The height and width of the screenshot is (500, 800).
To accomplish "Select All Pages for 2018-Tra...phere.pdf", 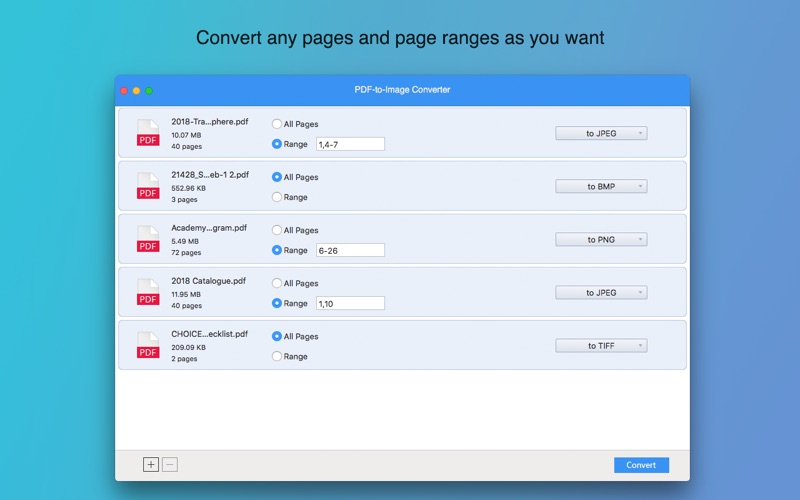I will (x=277, y=124).
